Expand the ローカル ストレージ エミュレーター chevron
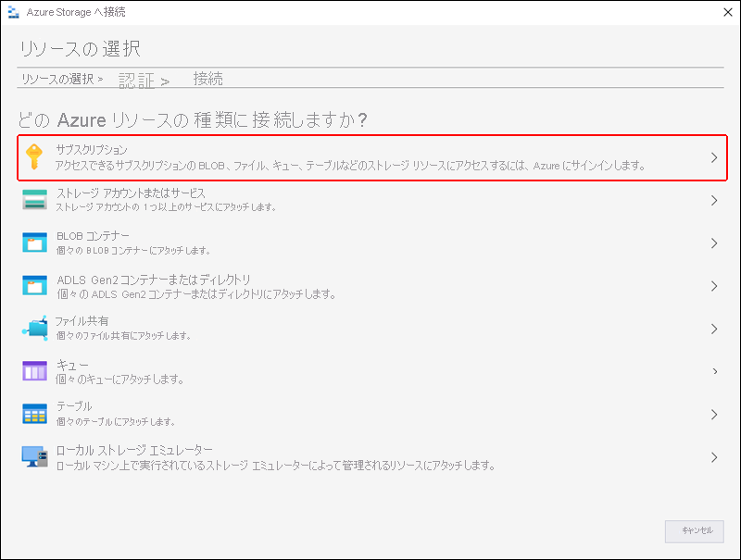The image size is (741, 560). tap(714, 457)
